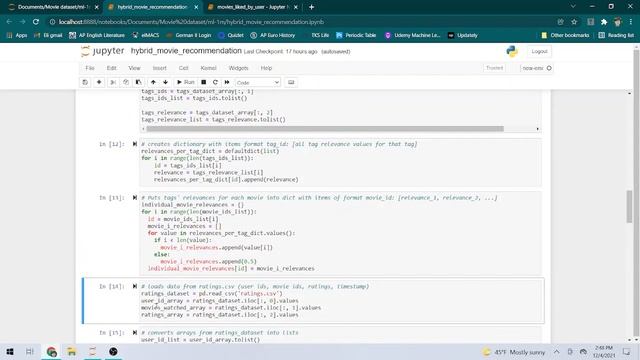Open the Apps bookmark

(17, 36)
